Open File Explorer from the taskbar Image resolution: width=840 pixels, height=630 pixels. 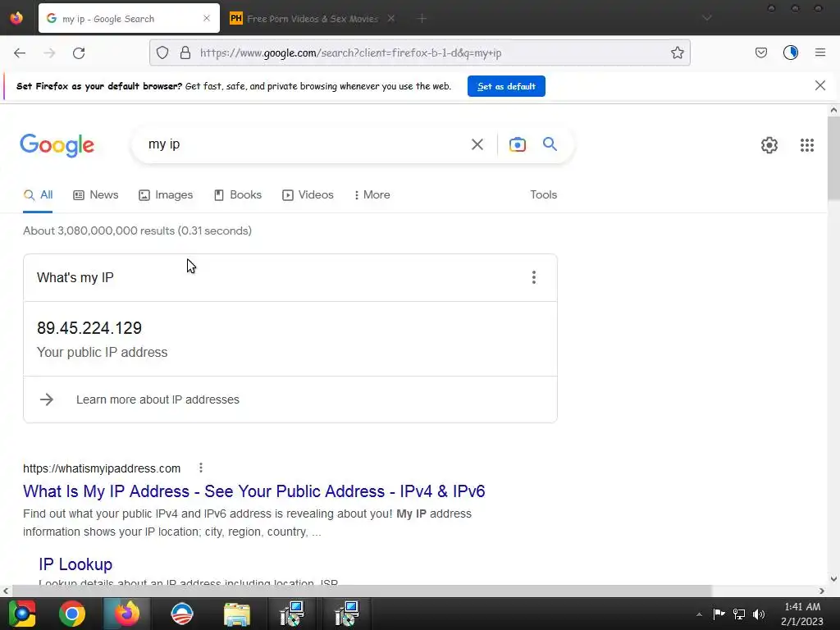(x=236, y=614)
